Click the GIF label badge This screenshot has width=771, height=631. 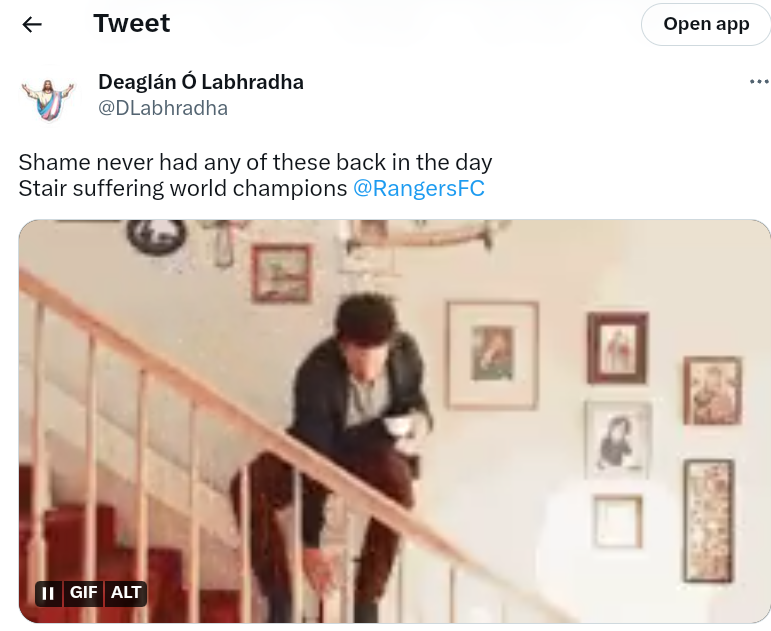pos(83,593)
